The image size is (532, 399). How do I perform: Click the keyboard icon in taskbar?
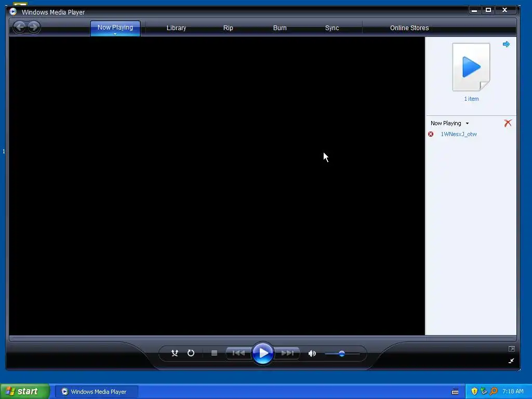[455, 392]
